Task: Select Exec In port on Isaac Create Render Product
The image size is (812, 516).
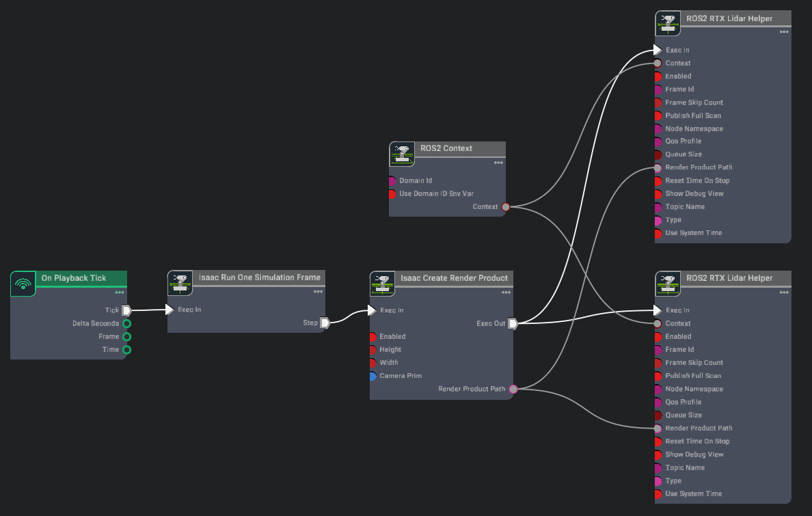Action: 371,310
